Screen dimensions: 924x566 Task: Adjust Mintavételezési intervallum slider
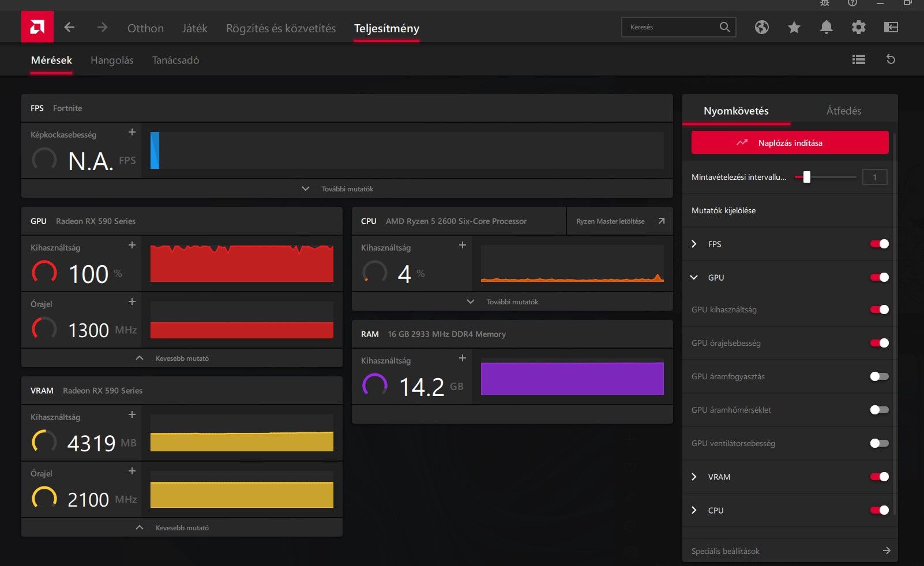[x=807, y=177]
